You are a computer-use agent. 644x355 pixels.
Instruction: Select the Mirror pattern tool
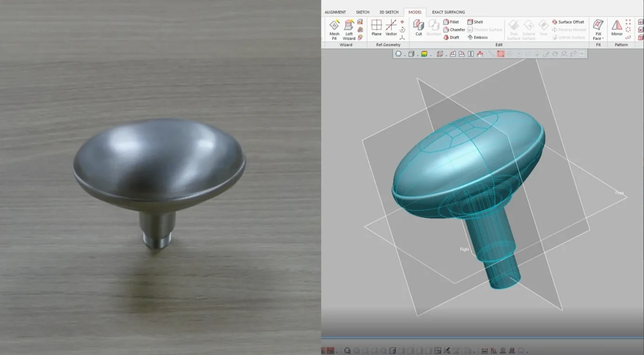[x=617, y=28]
